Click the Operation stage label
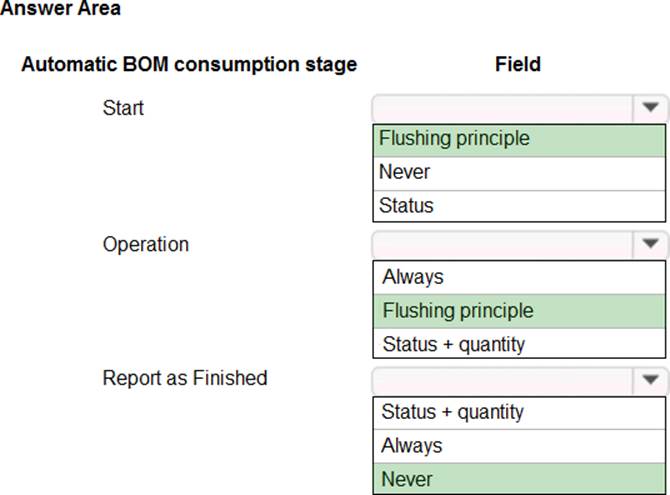 pos(145,244)
